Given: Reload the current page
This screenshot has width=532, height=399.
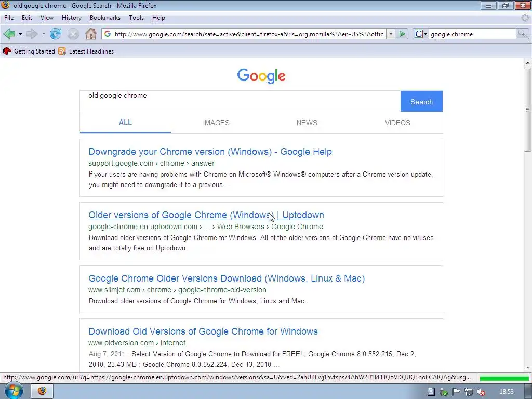Looking at the screenshot, I should click(x=56, y=34).
